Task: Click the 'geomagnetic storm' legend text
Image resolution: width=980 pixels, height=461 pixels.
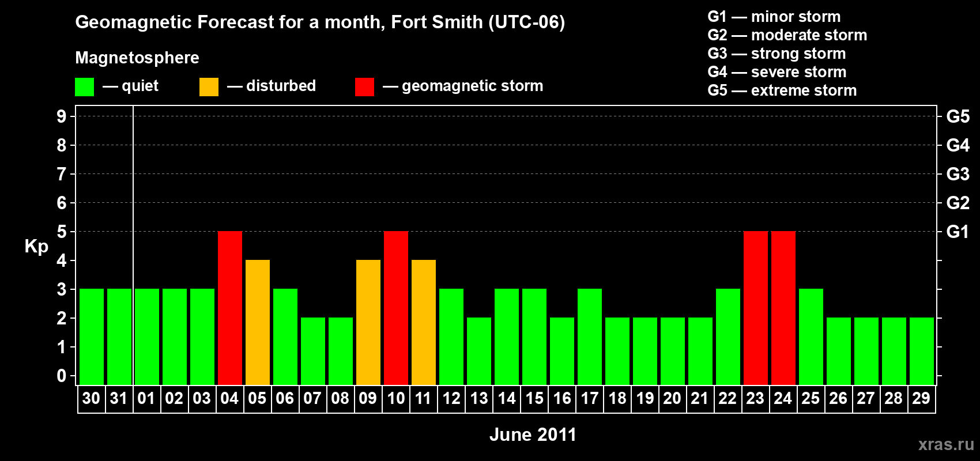Action: (472, 86)
